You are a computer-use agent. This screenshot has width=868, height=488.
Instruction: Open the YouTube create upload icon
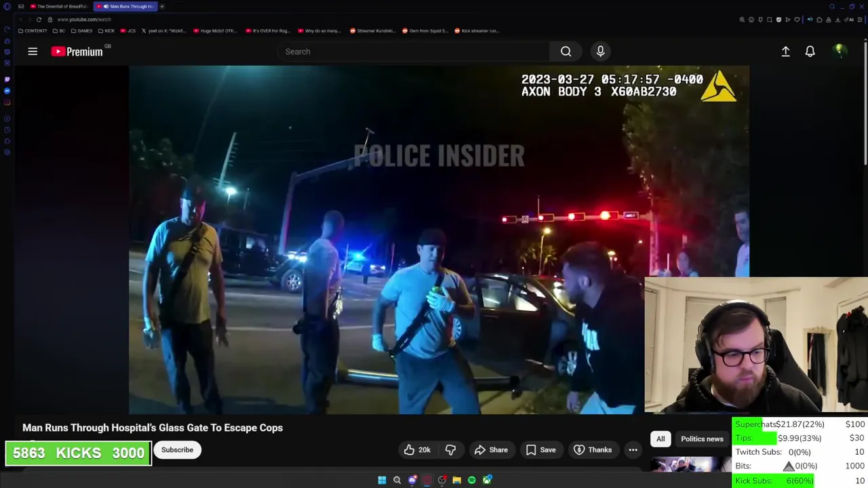tap(785, 52)
